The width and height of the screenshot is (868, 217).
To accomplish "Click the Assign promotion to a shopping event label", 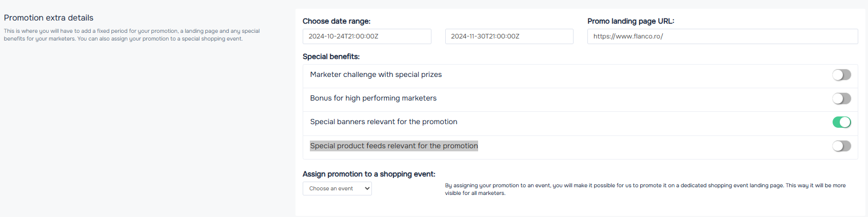I will coord(369,174).
